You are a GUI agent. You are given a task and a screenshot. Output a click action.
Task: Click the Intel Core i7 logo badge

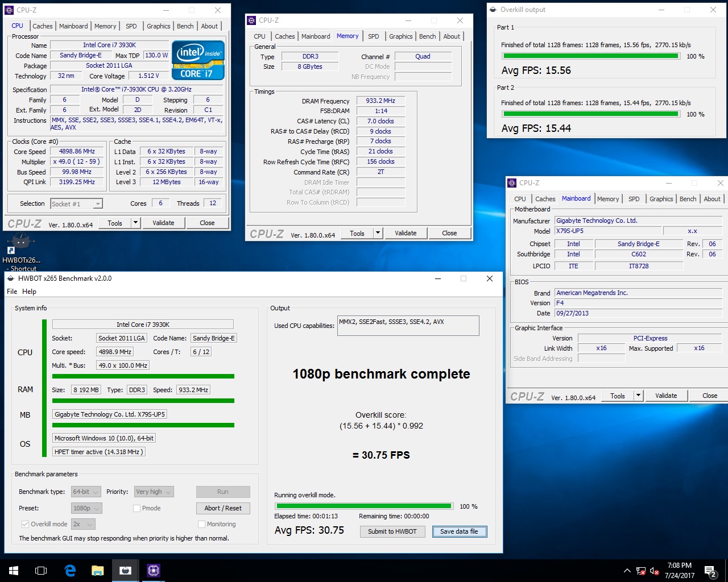(x=198, y=60)
